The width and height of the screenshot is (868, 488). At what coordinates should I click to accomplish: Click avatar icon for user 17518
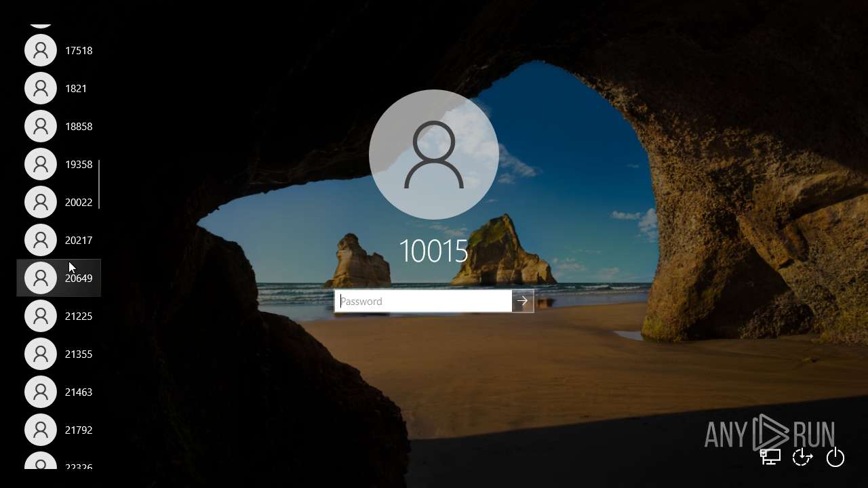pyautogui.click(x=41, y=50)
